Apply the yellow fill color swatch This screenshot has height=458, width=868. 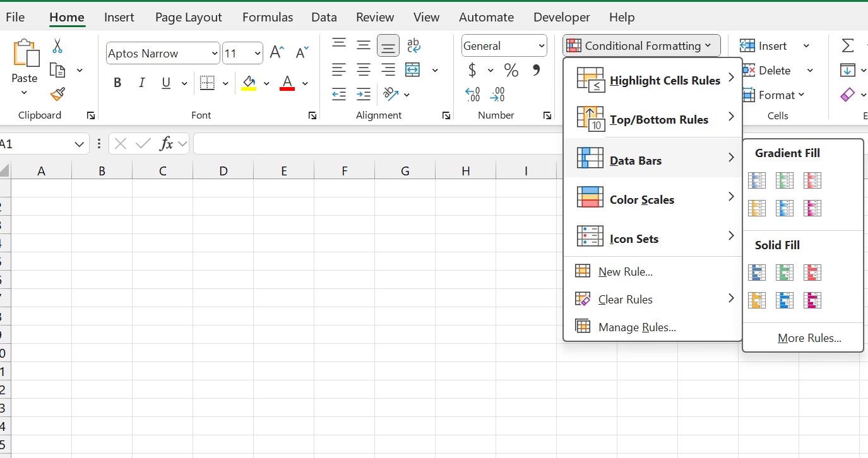(249, 83)
